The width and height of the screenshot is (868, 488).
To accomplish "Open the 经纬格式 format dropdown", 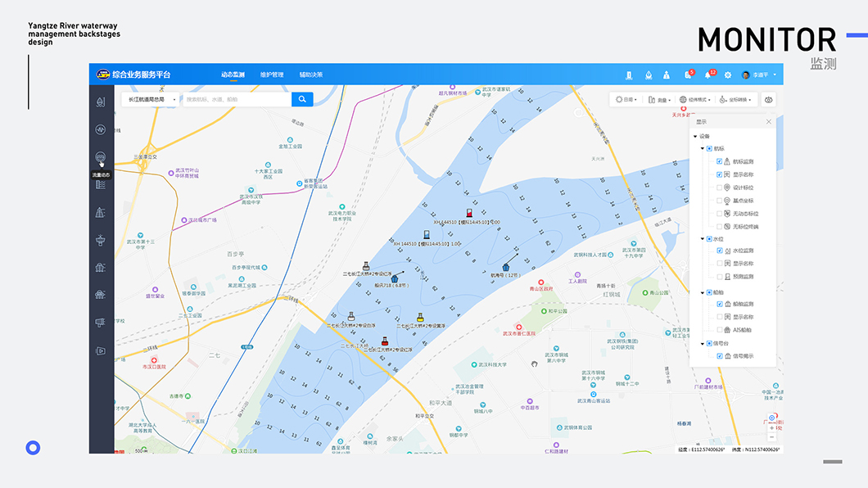I will [x=694, y=100].
